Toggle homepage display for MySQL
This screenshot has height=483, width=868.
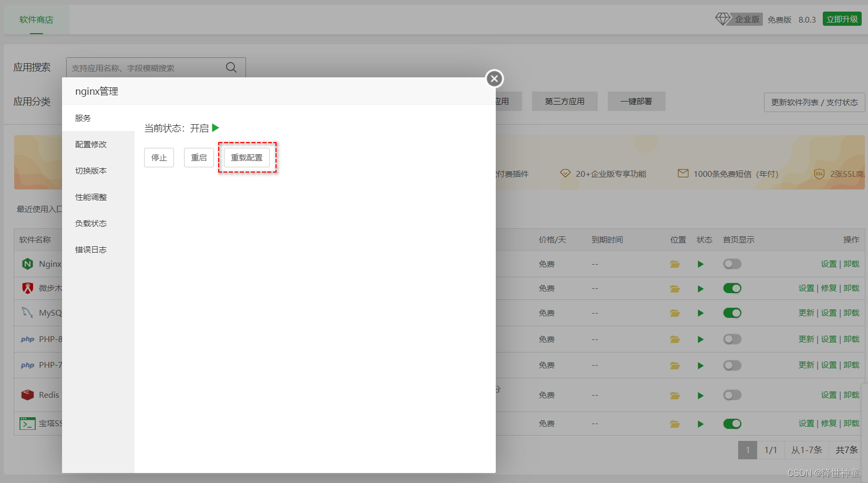(732, 313)
